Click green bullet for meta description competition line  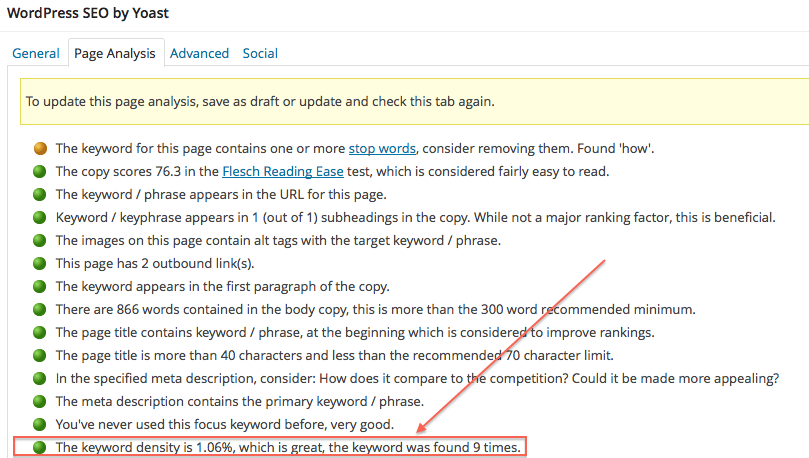[40, 378]
